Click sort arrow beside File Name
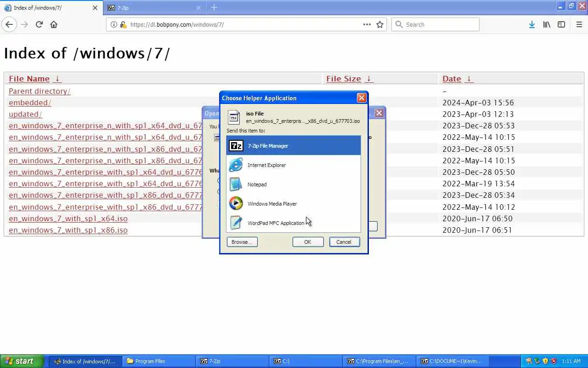Screen dimensions: 588x368 57,79
